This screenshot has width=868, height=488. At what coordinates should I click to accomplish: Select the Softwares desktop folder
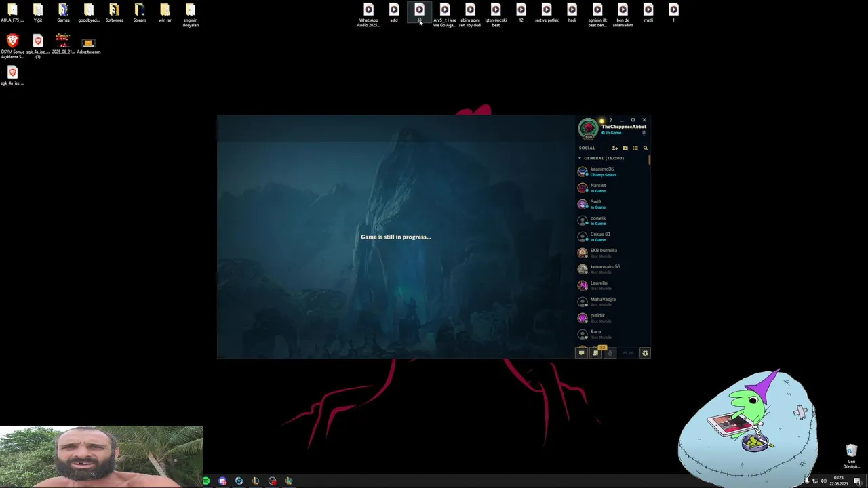pyautogui.click(x=114, y=13)
